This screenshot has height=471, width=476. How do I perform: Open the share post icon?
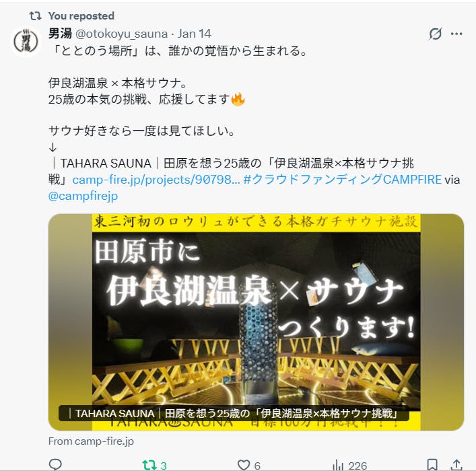pos(456,465)
